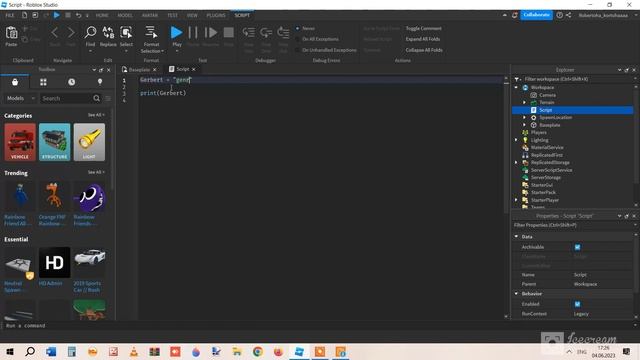
Task: Click the Replace tool icon
Action: (x=108, y=32)
